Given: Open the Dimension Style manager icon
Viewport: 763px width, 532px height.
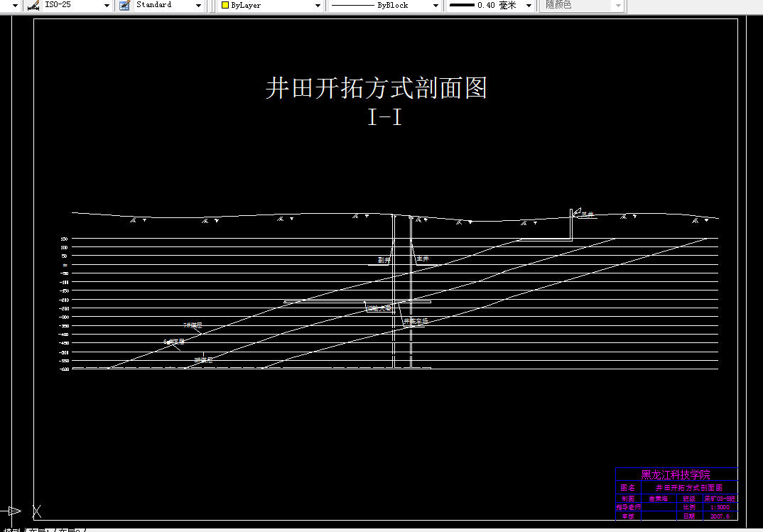Looking at the screenshot, I should click(33, 6).
